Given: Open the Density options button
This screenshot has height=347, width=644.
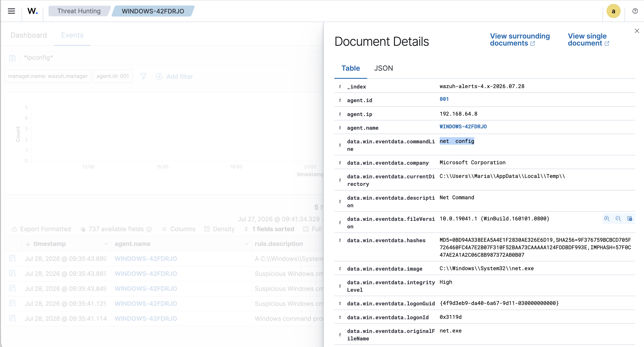Looking at the screenshot, I should click(220, 229).
